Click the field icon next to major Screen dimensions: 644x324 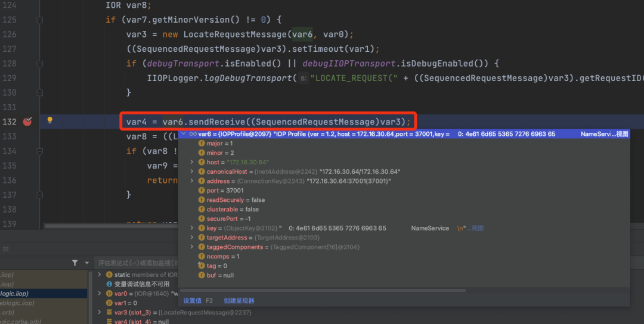(x=202, y=143)
